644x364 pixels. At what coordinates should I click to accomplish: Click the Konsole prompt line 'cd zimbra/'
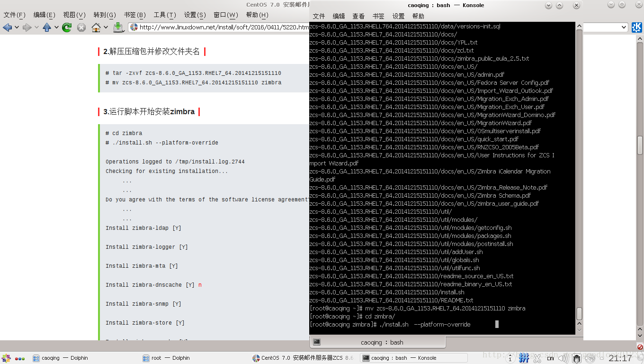pyautogui.click(x=352, y=316)
